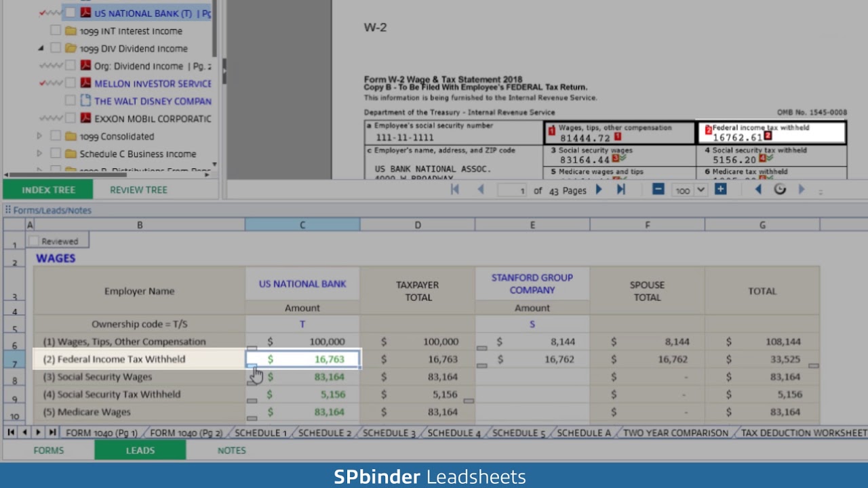Tick the Reviewed checkbox
868x488 pixels.
click(x=34, y=241)
